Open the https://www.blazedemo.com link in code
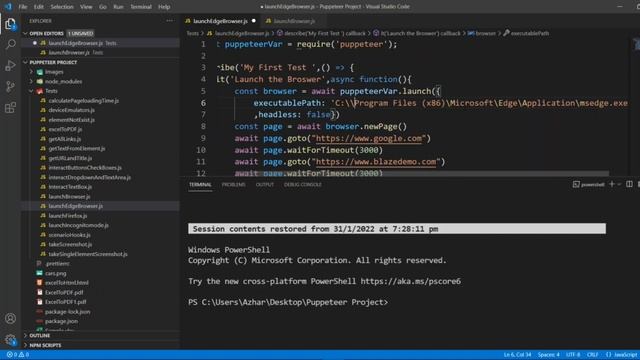640x360 pixels. coord(376,162)
